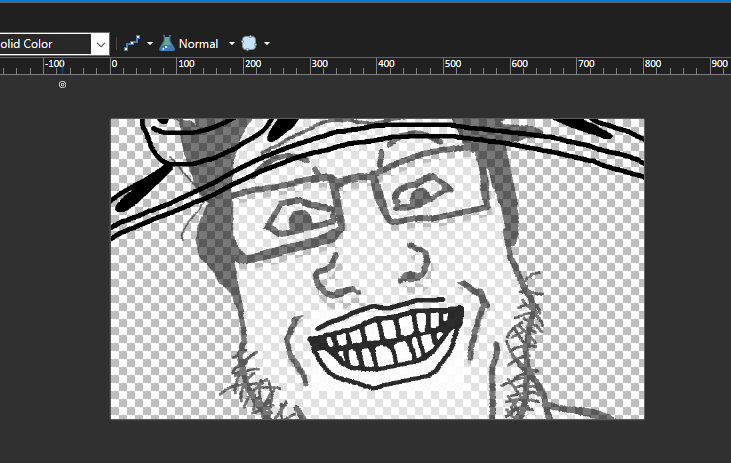The width and height of the screenshot is (731, 463).
Task: Click the 0 mark on the horizontal ruler
Action: (114, 65)
